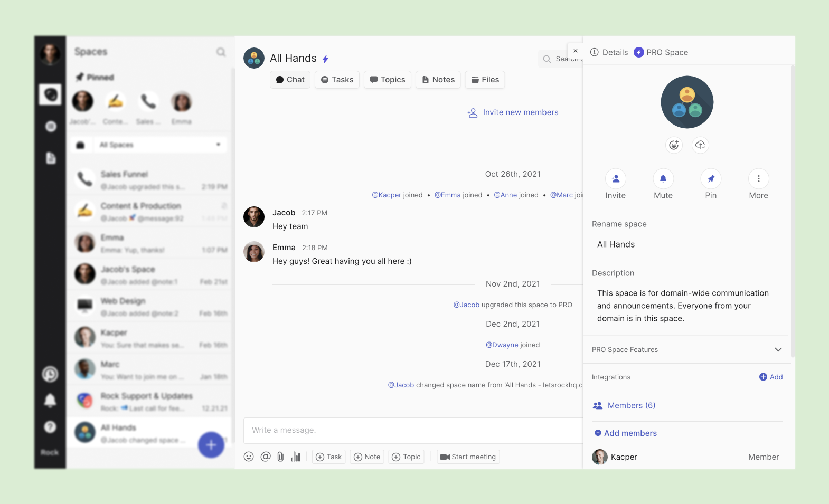Click the Invite icon in details panel
Screen dimensions: 829x504
(x=615, y=179)
